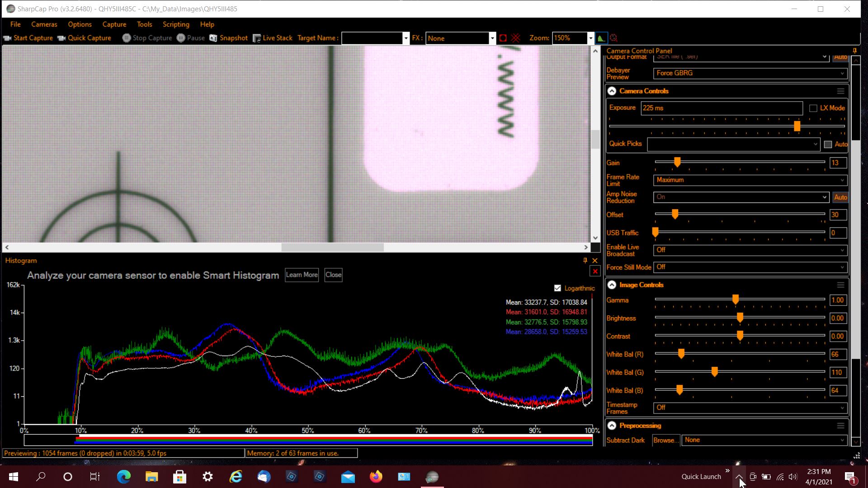This screenshot has height=488, width=868.
Task: Open the Quick Picks dropdown
Action: (733, 144)
